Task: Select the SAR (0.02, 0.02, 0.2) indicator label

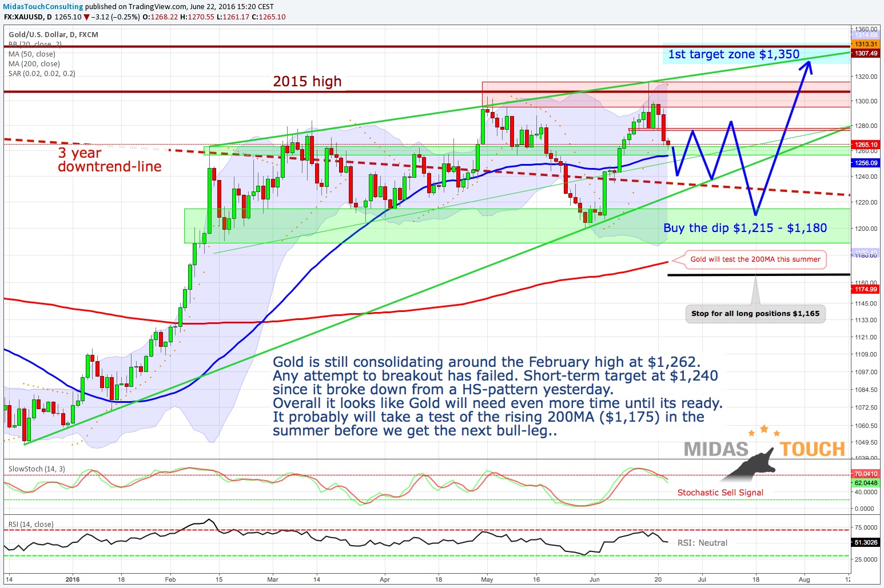Action: coord(42,73)
